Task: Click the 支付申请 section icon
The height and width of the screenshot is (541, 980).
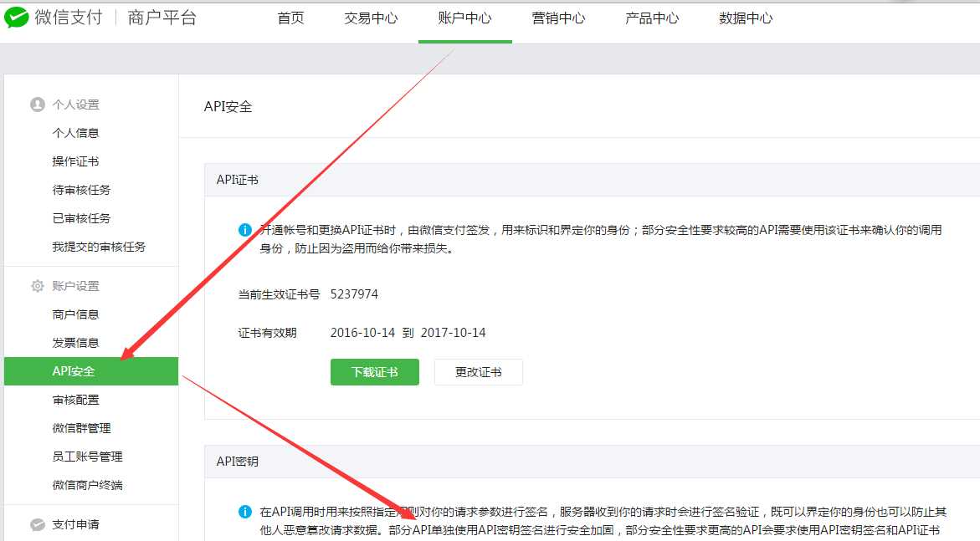Action: point(38,525)
